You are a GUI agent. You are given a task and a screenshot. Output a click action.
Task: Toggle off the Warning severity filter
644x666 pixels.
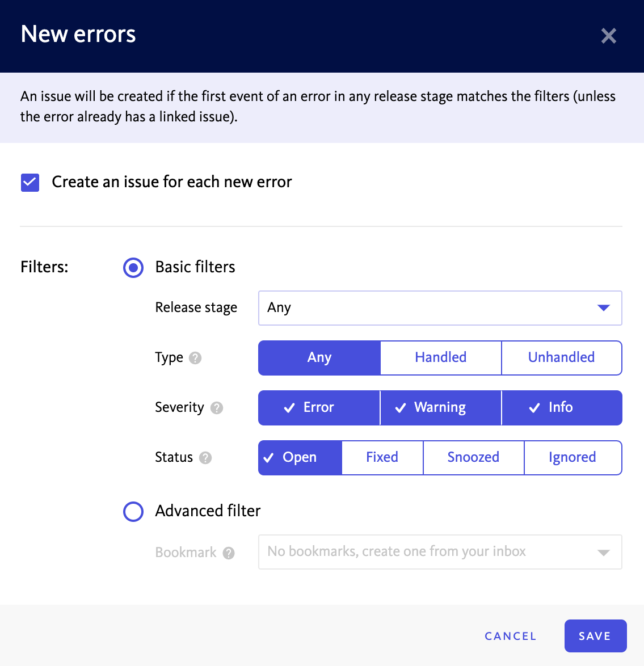440,408
